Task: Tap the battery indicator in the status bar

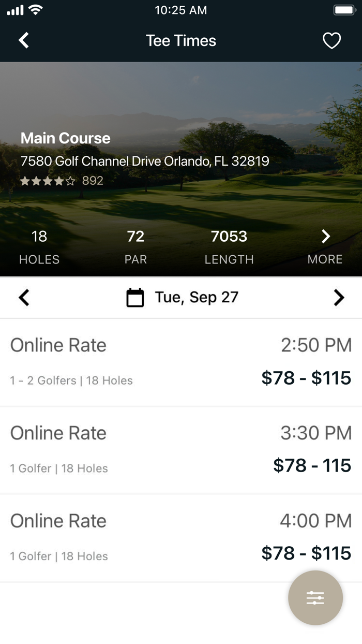Action: 343,9
